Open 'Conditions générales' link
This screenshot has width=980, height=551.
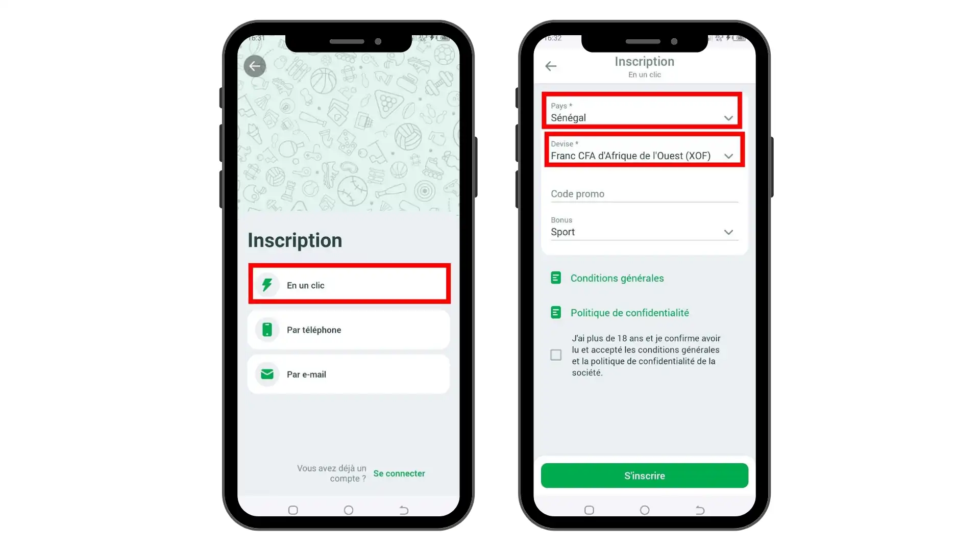click(617, 278)
